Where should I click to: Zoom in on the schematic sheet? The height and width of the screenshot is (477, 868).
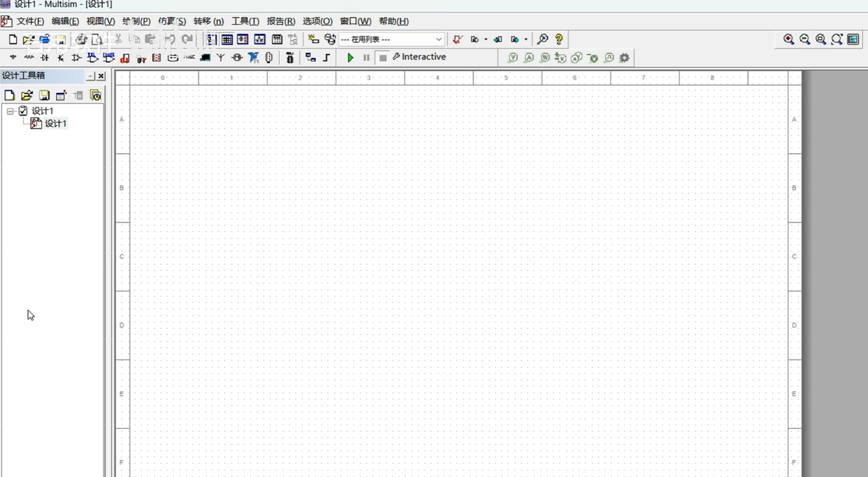789,39
